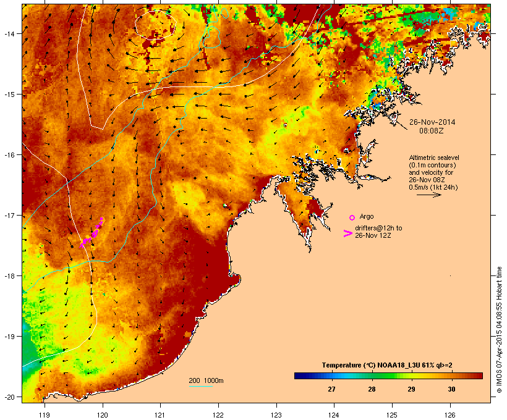Image resolution: width=507 pixels, height=420 pixels.
Task: Click the white circular sea level contour near top
Action: pos(156,25)
